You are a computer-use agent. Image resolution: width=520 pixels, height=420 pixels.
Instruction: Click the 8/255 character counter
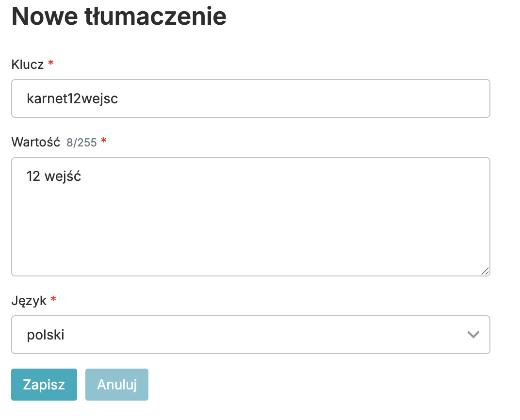[x=81, y=143]
